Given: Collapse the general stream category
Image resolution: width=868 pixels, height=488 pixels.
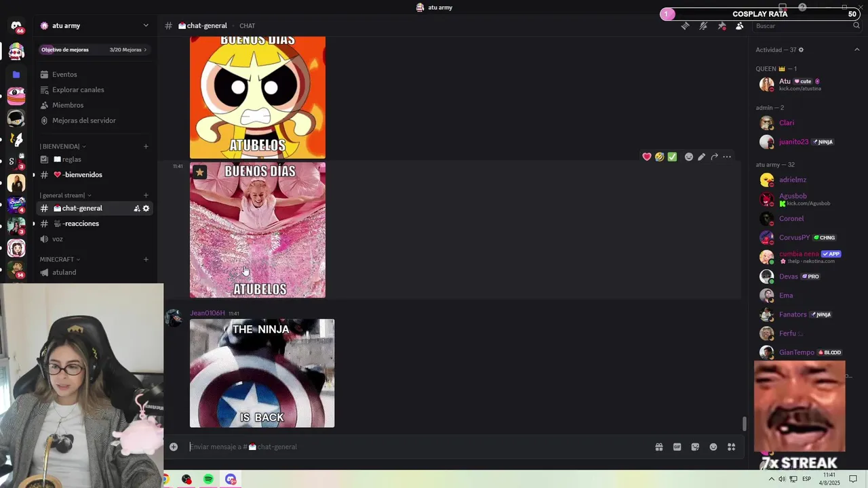Looking at the screenshot, I should (x=65, y=195).
